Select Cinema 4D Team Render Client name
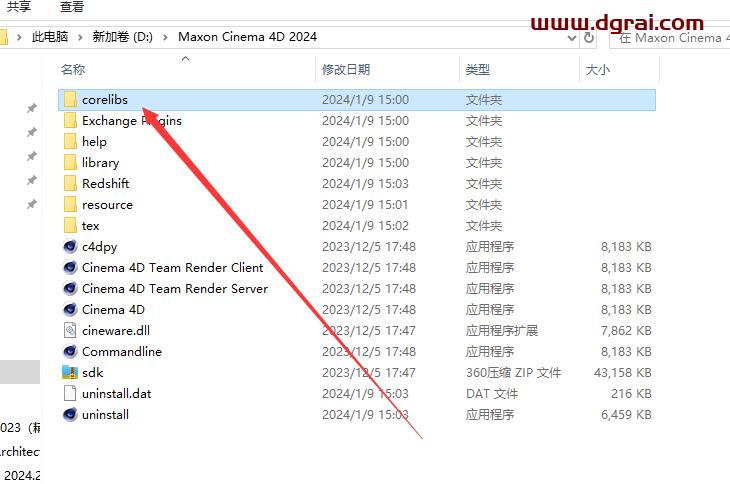This screenshot has height=484, width=730. [x=173, y=268]
